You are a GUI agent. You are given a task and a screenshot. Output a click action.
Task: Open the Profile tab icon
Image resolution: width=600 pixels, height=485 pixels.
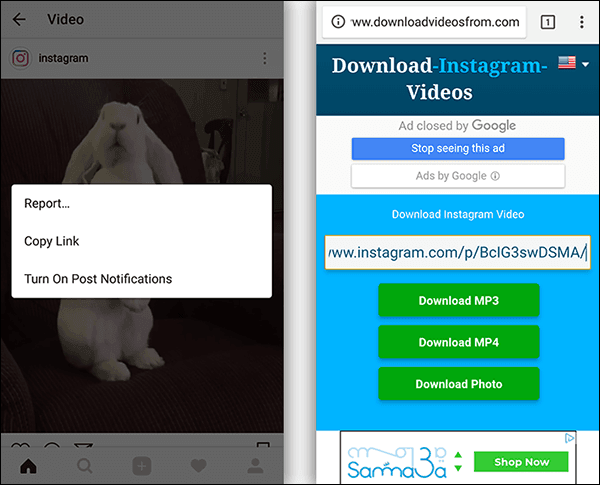(x=255, y=466)
